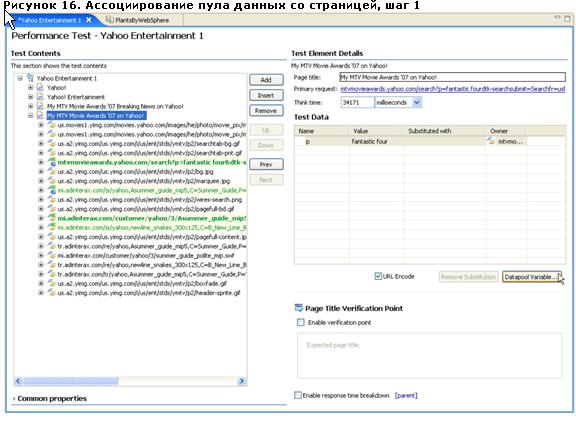Image resolution: width=576 pixels, height=421 pixels.
Task: Click the Owner column header
Action: coord(506,131)
